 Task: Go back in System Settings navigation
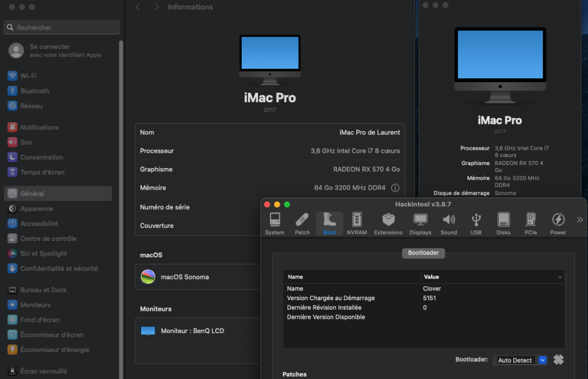click(x=138, y=7)
